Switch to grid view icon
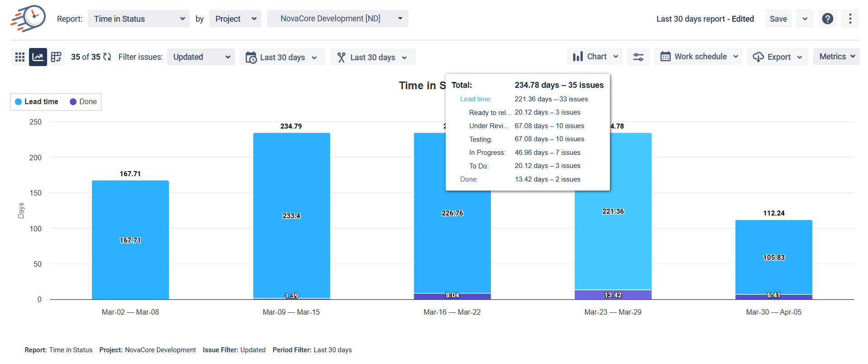This screenshot has width=868, height=364. click(20, 57)
